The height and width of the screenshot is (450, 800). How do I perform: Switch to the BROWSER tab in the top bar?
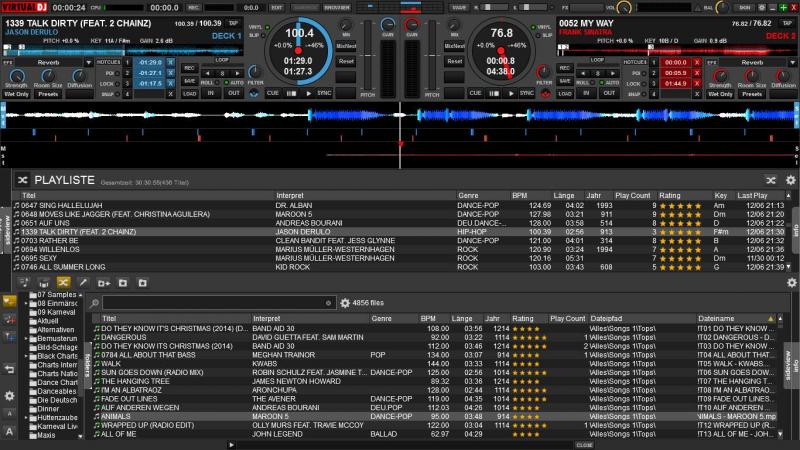[x=337, y=8]
